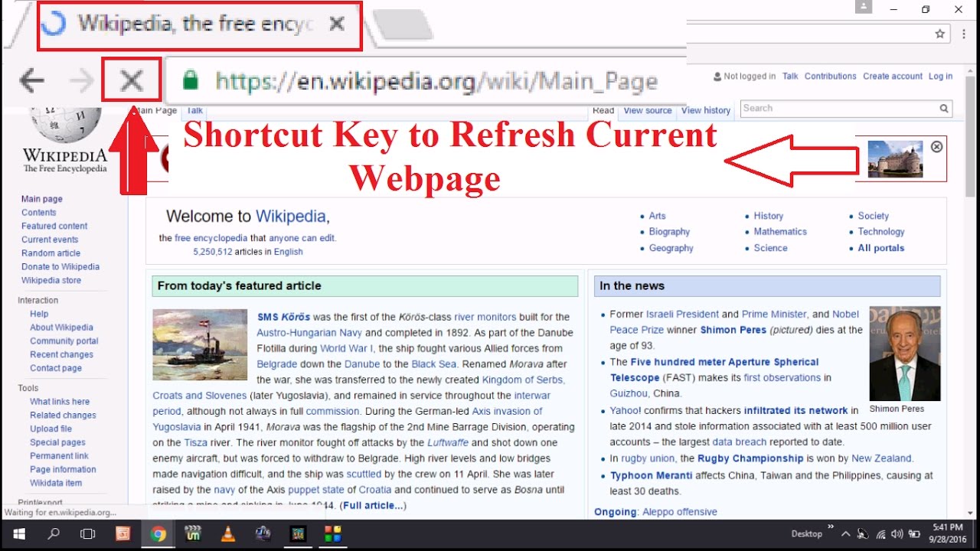
Task: Visit the Wikipedia store link
Action: 51,281
